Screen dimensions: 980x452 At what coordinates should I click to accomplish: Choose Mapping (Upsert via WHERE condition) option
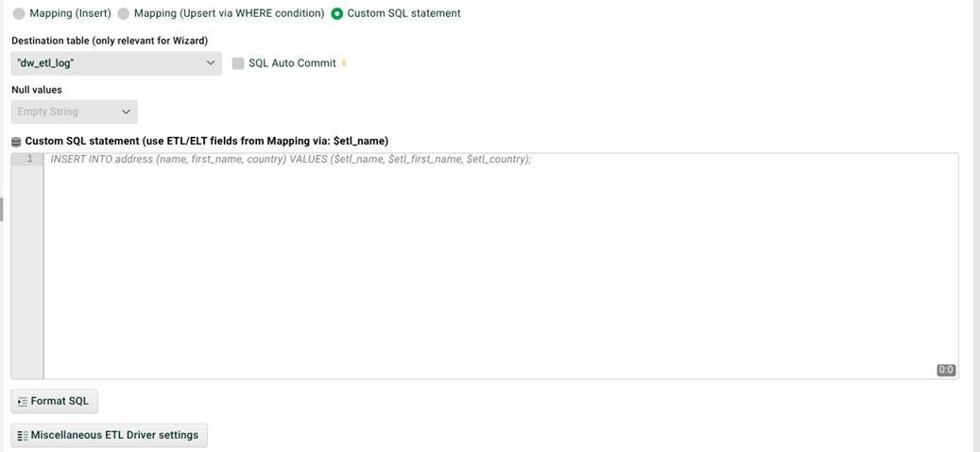tap(124, 13)
